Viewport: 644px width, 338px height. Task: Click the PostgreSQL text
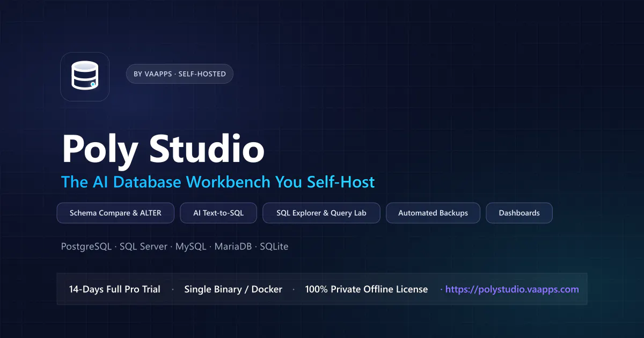86,247
